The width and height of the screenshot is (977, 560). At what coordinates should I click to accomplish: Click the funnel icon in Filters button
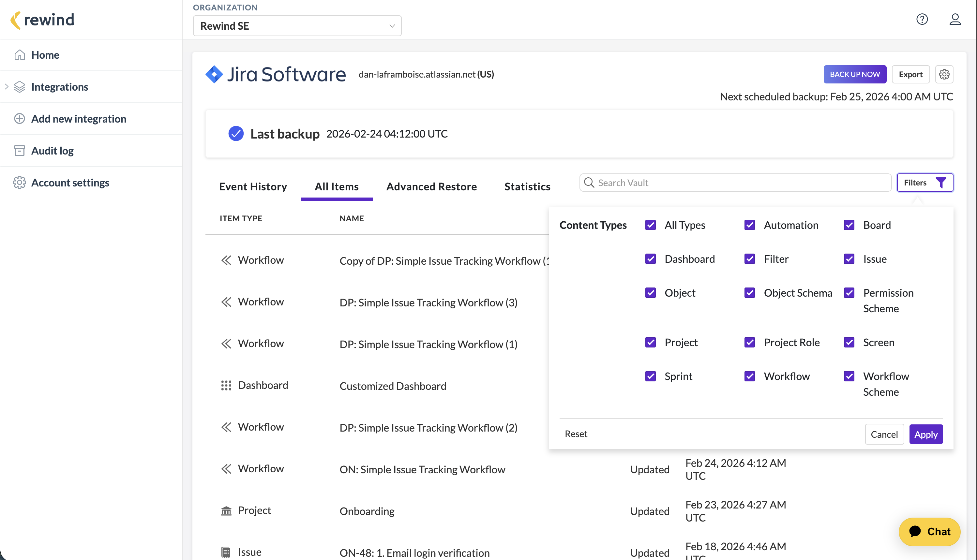(x=941, y=182)
